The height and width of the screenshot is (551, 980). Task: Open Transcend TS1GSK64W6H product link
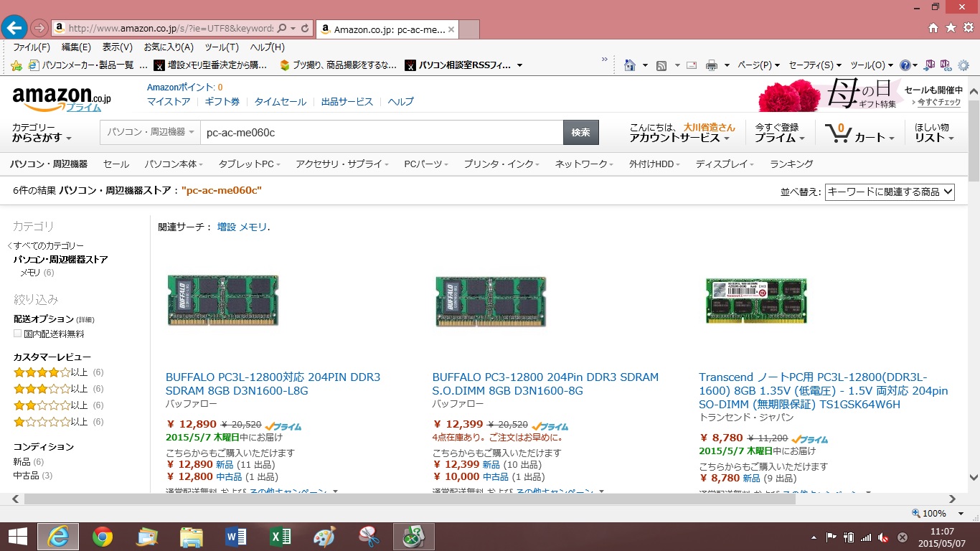pos(824,390)
